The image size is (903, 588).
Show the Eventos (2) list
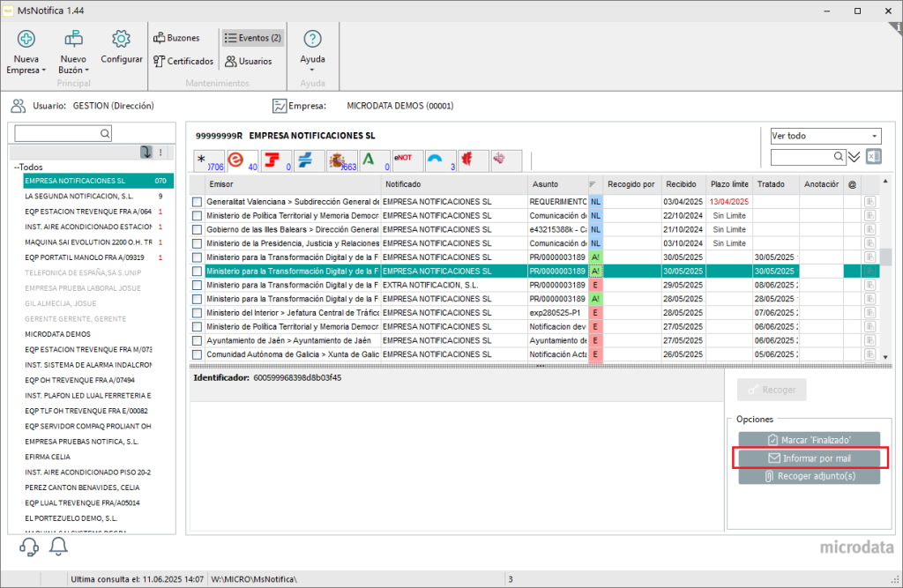coord(253,38)
